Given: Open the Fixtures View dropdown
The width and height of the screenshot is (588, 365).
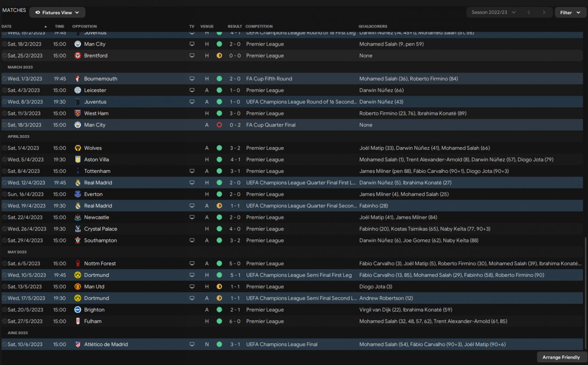Looking at the screenshot, I should click(x=57, y=12).
